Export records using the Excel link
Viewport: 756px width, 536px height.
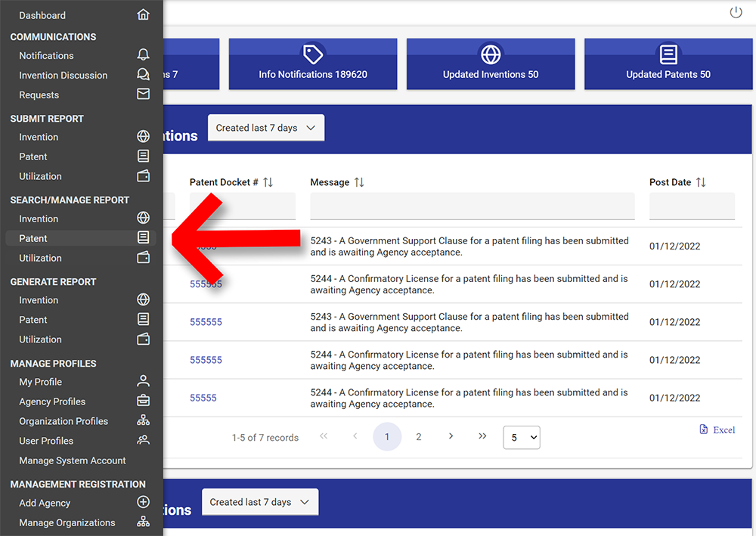(x=717, y=429)
